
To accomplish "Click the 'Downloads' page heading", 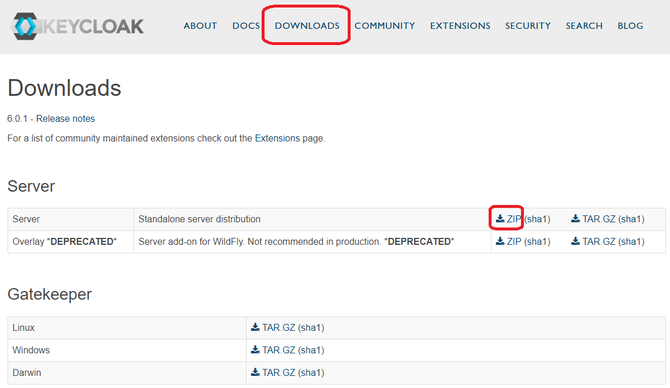I will click(65, 88).
